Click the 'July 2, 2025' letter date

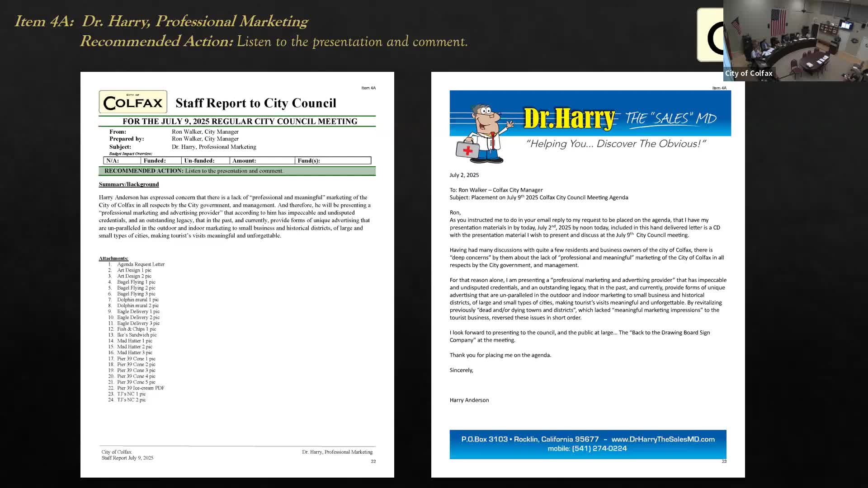coord(464,175)
